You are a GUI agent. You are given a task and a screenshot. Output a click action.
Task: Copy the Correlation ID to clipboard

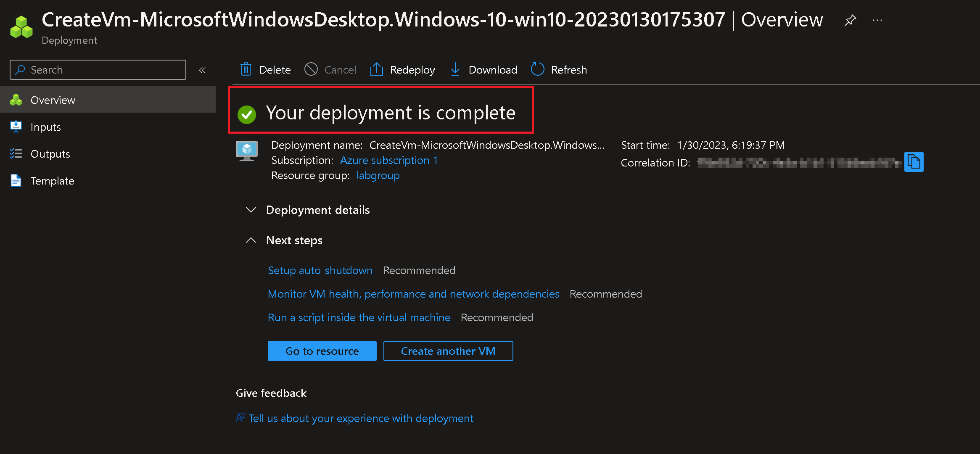click(914, 162)
